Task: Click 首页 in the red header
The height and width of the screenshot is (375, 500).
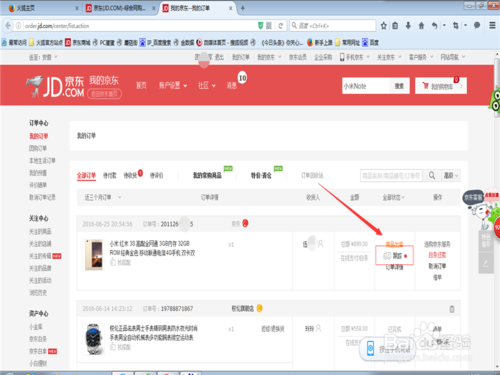Action: pyautogui.click(x=141, y=86)
